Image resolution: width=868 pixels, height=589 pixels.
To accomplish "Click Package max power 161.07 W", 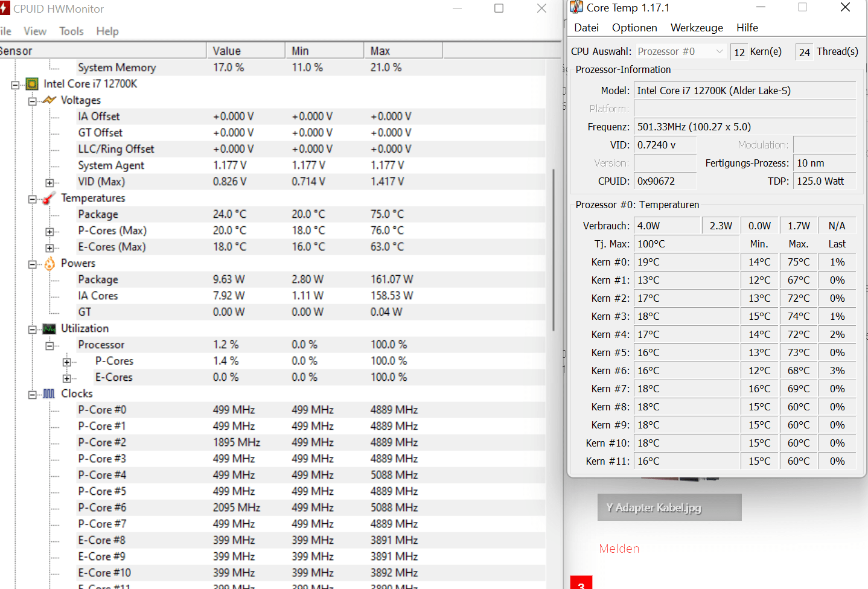I will pos(392,279).
